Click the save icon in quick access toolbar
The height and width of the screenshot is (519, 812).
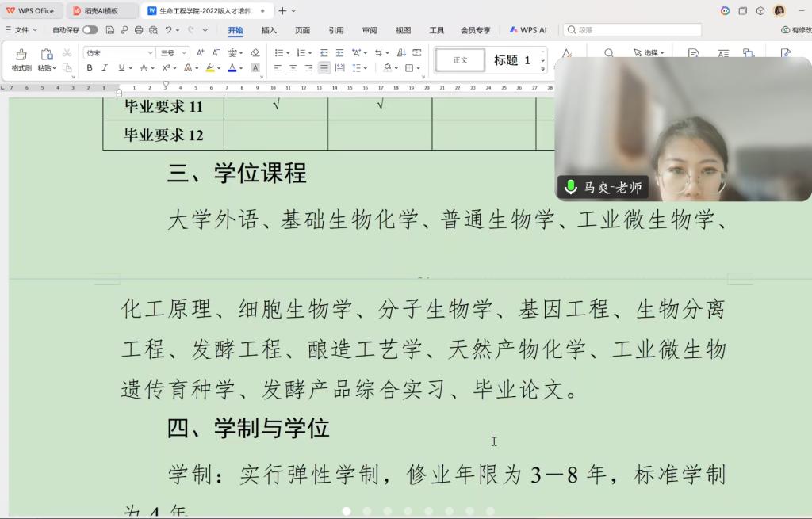tap(110, 30)
